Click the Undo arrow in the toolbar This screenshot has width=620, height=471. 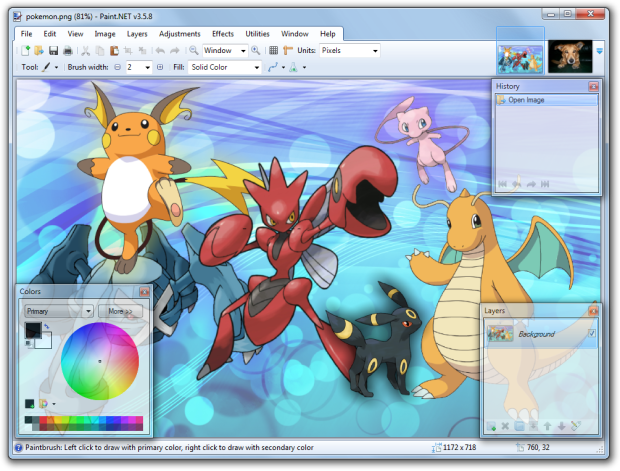coord(160,50)
